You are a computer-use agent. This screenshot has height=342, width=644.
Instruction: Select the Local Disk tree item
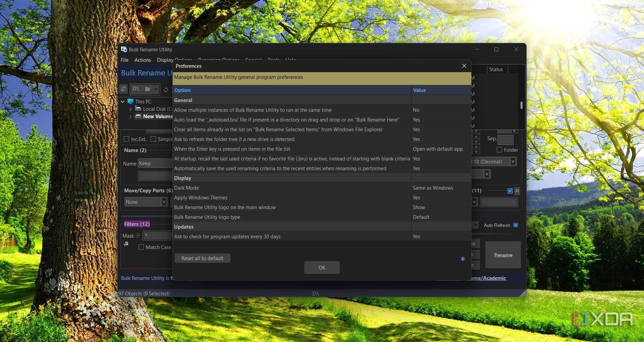[158, 109]
